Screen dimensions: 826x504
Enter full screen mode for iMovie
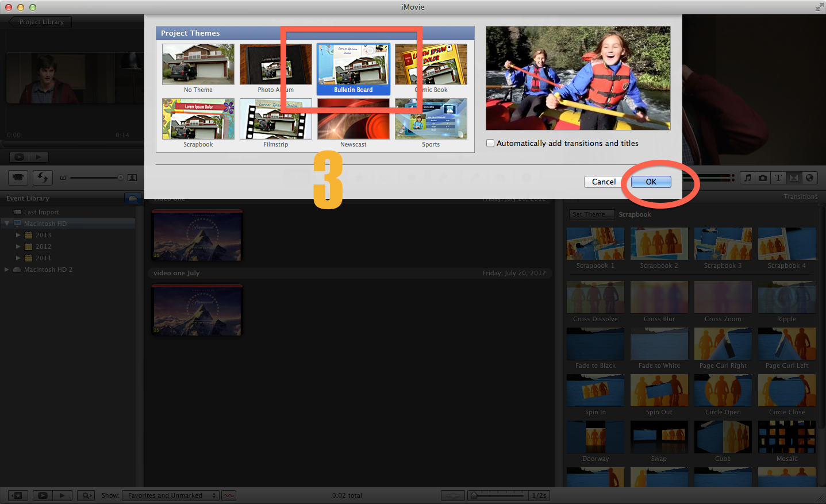[819, 7]
